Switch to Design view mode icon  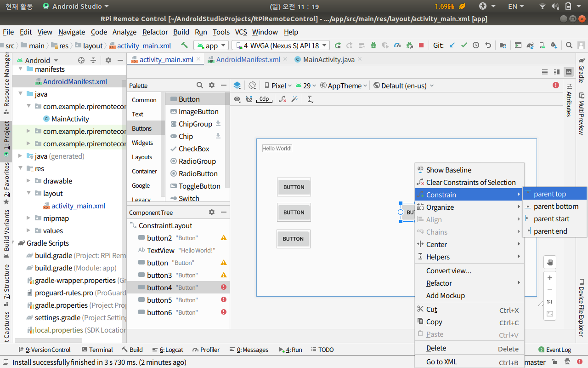[x=569, y=72]
